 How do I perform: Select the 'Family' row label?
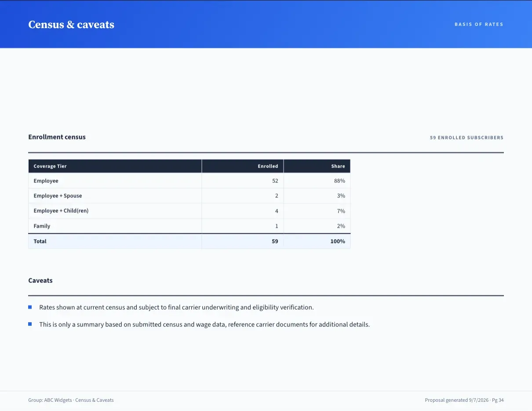[x=42, y=226]
